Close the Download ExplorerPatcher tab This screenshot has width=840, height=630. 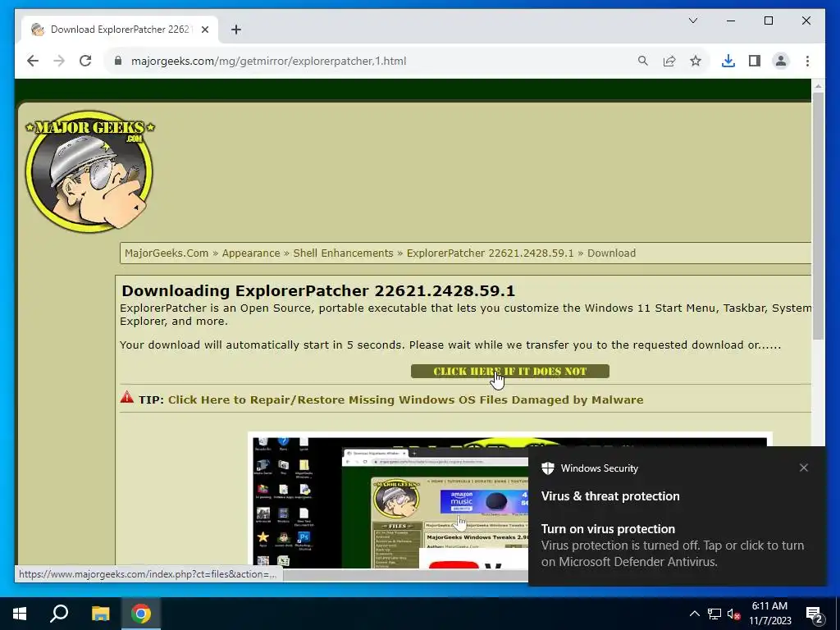pyautogui.click(x=204, y=30)
